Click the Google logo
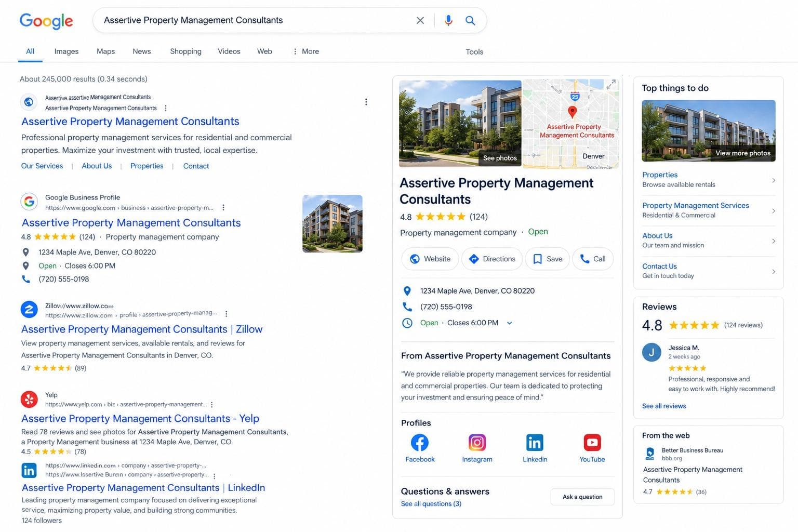The width and height of the screenshot is (798, 532). [x=46, y=21]
